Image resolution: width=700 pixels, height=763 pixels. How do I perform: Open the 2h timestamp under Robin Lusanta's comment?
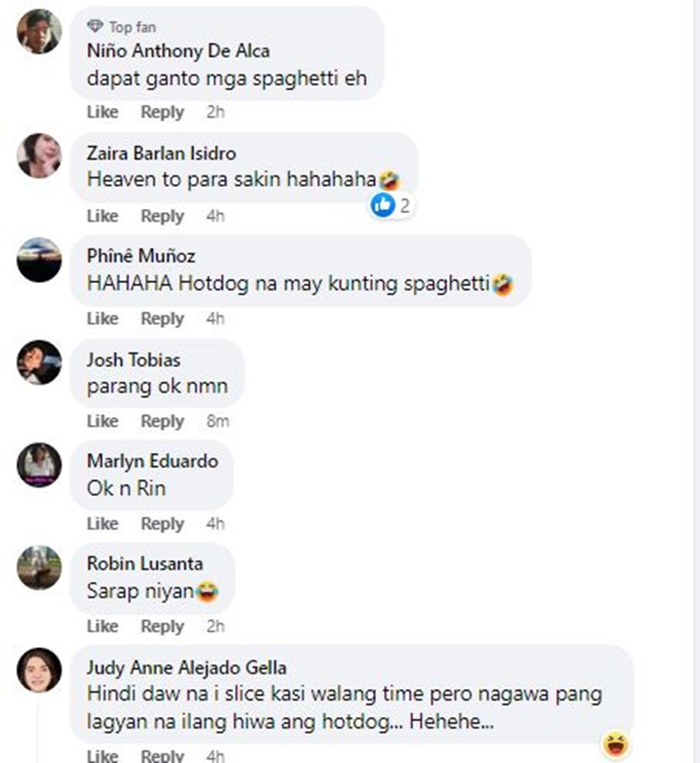point(216,627)
